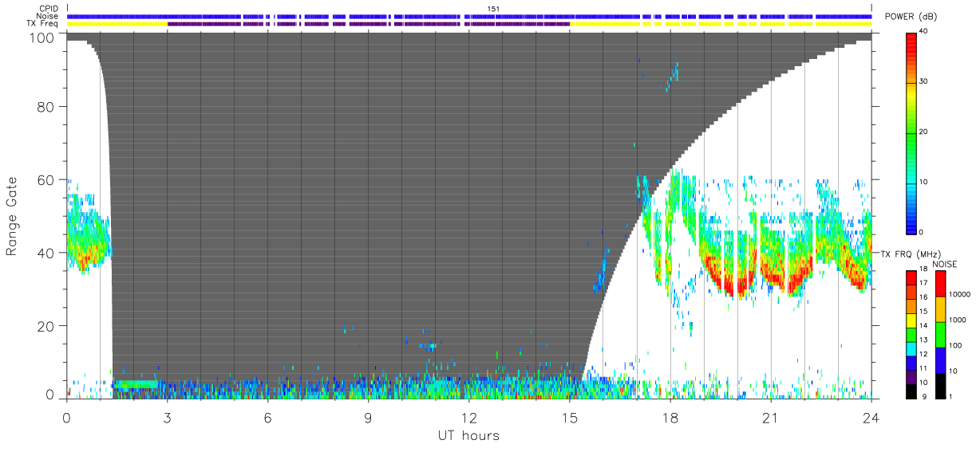Click the 'CPID' row label

tap(49, 9)
